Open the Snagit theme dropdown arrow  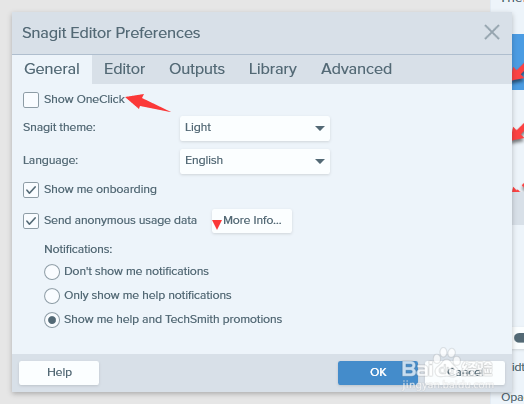click(x=320, y=128)
